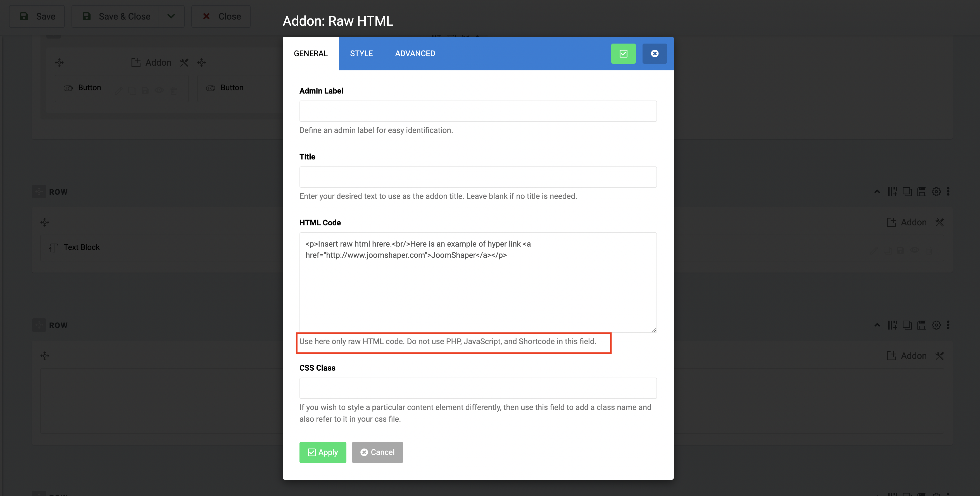Click move handle of the empty ROW below Text Block
This screenshot has width=980, height=496.
(x=39, y=325)
